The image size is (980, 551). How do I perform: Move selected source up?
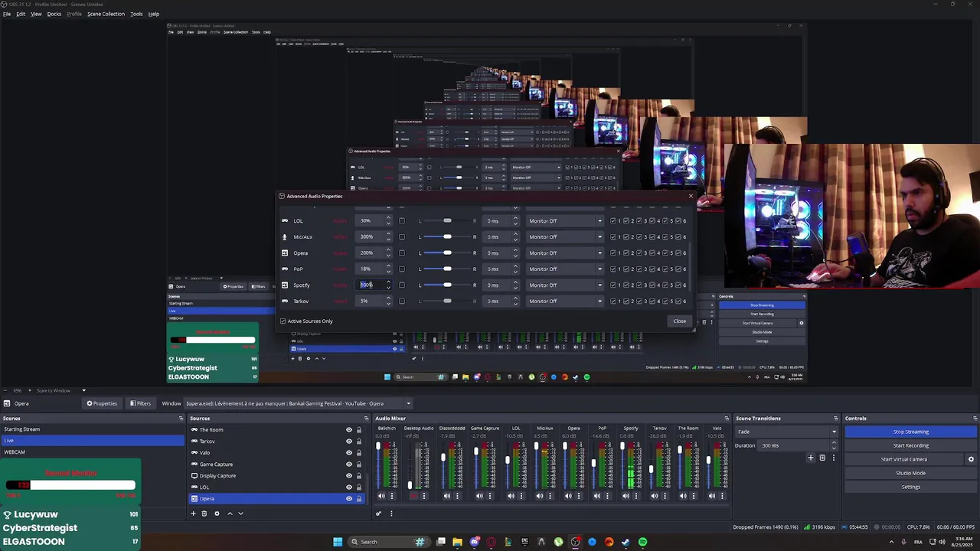(x=230, y=514)
